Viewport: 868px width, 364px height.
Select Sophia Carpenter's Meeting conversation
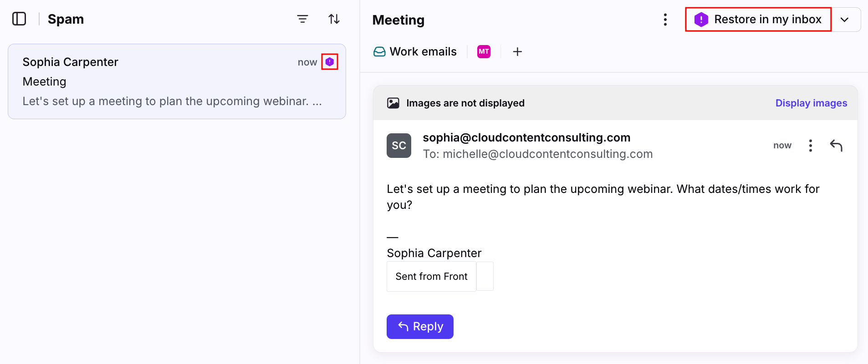click(177, 81)
